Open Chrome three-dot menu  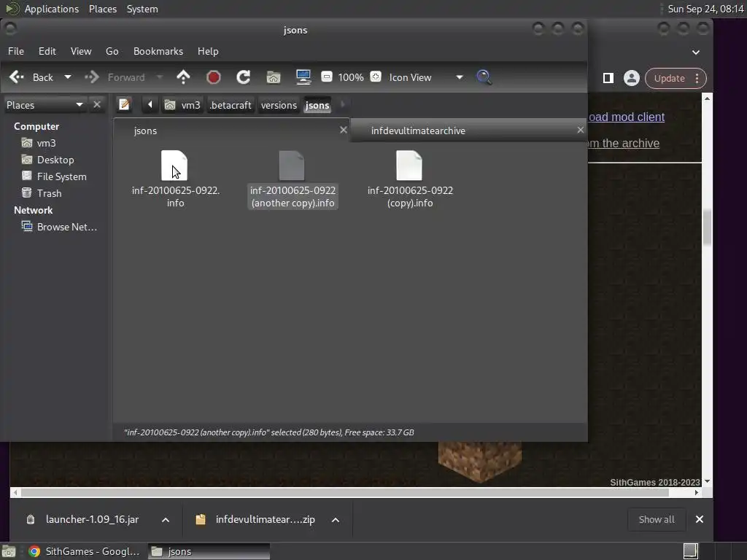tap(697, 78)
